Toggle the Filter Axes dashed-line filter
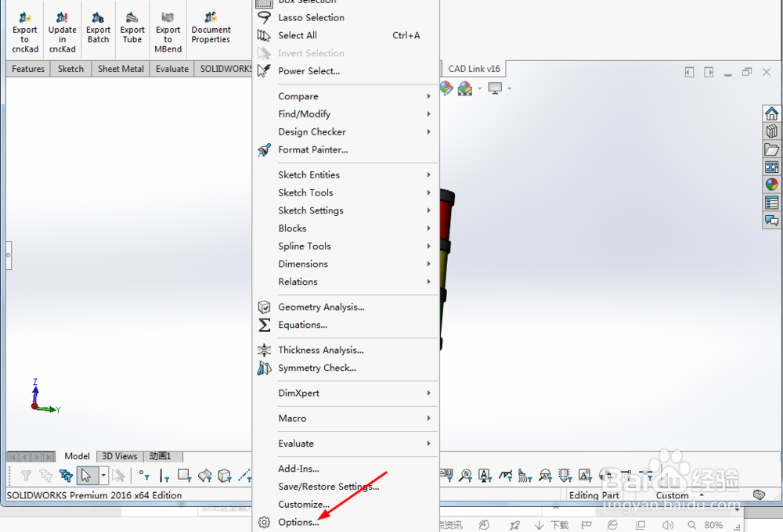The width and height of the screenshot is (783, 532). [x=244, y=476]
